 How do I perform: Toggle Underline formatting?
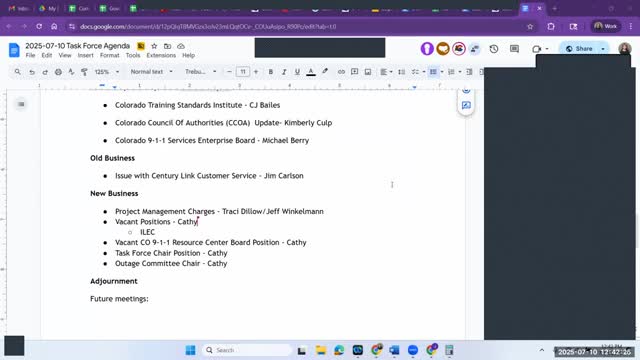click(297, 72)
